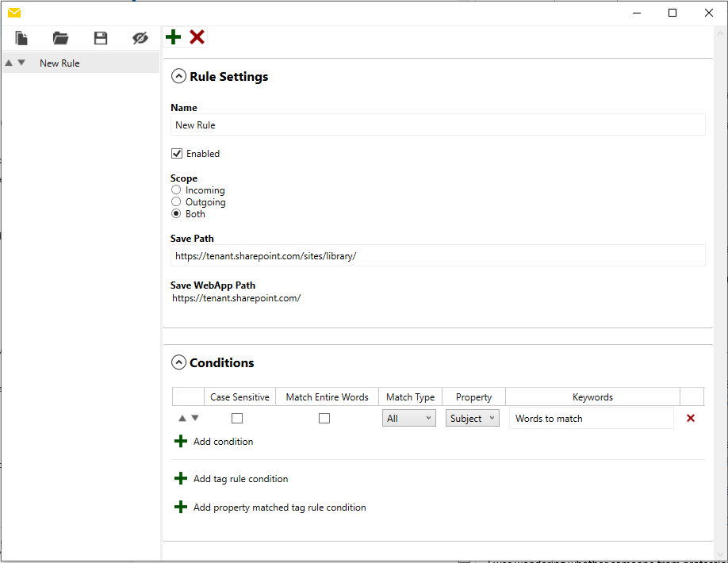The image size is (728, 563).
Task: Collapse the Conditions section
Action: [x=178, y=362]
